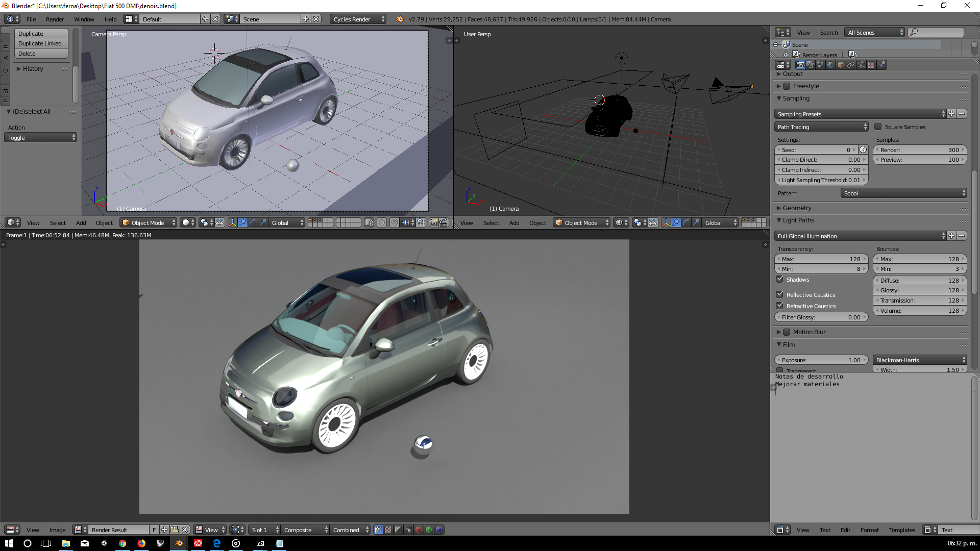
Task: Expand the Geometry panel
Action: 796,208
